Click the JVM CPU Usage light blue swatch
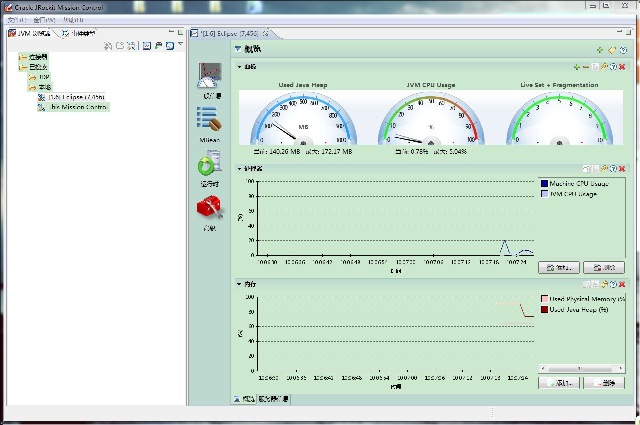The width and height of the screenshot is (640, 425). point(544,194)
